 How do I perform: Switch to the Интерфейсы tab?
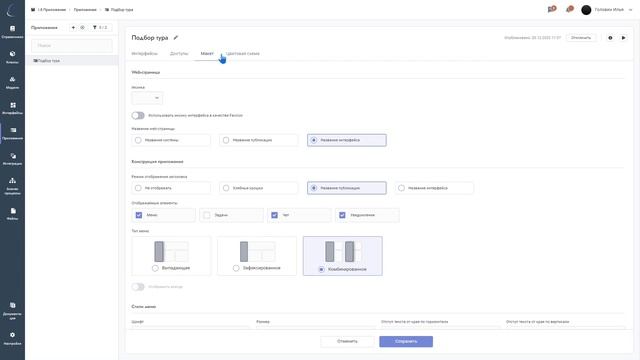click(144, 53)
